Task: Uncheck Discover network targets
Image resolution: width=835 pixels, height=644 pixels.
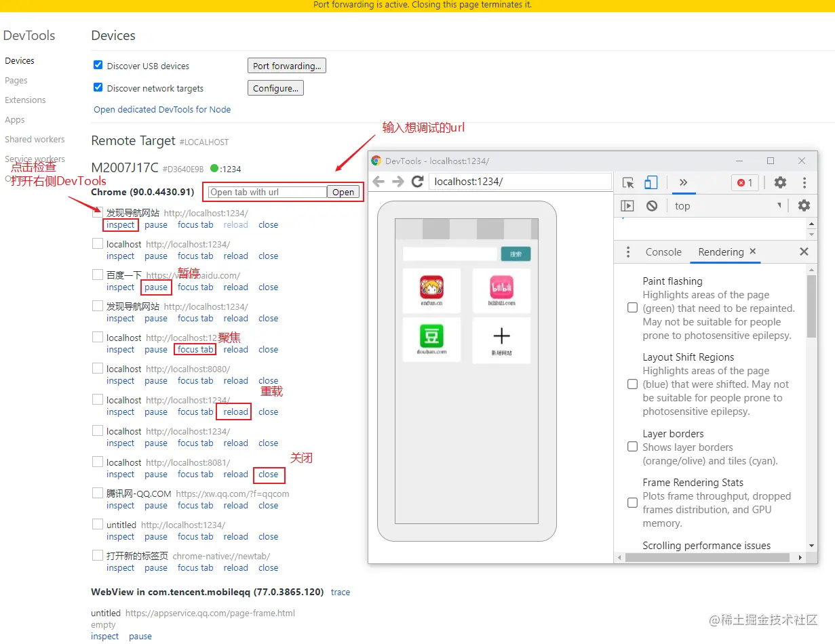Action: [98, 87]
